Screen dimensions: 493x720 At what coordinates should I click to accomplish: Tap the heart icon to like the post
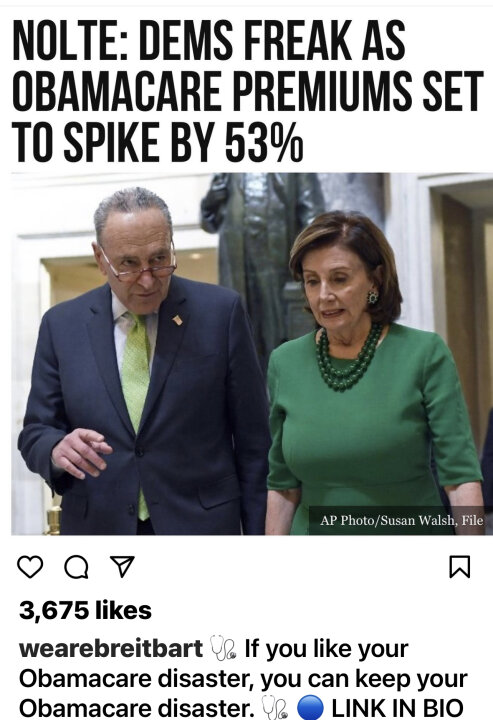[30, 566]
